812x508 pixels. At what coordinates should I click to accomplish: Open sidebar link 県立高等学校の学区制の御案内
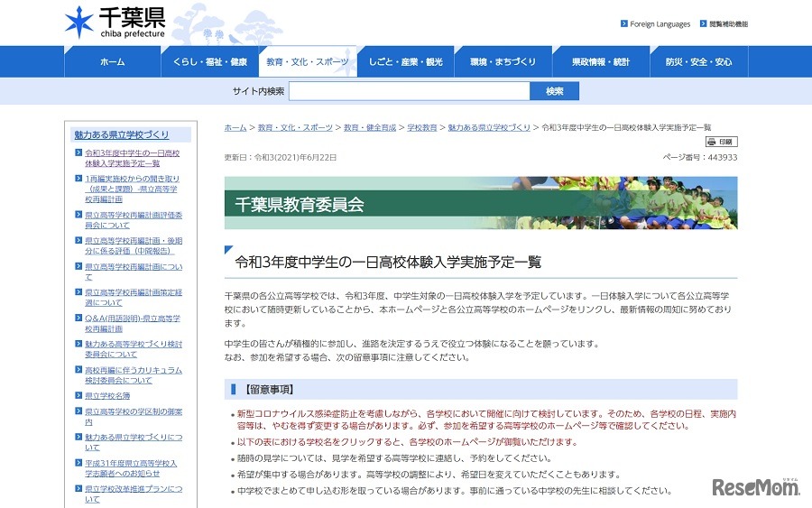(x=134, y=416)
